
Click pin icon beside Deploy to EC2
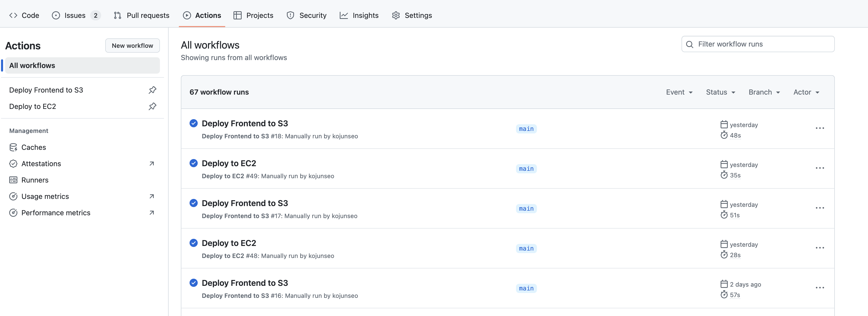point(152,107)
